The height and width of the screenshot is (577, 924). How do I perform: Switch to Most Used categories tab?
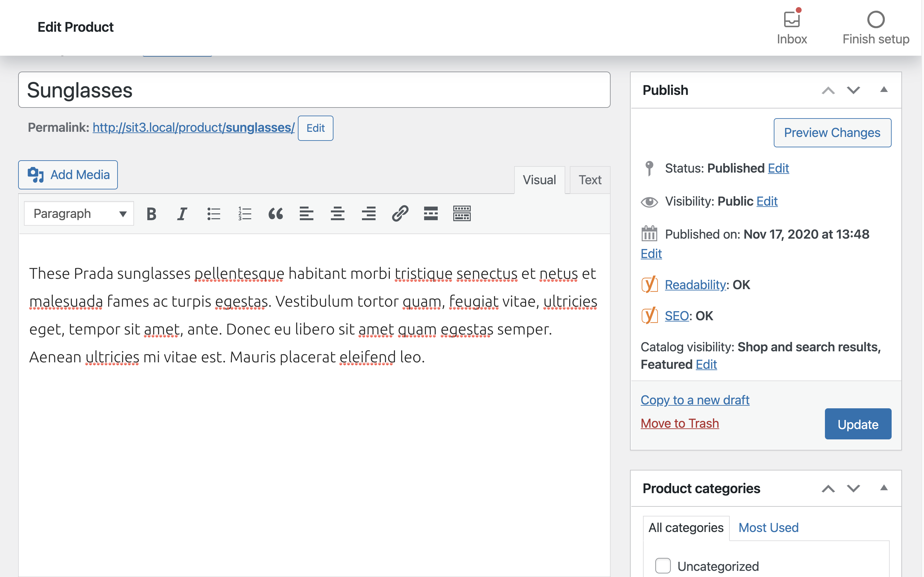[768, 528]
